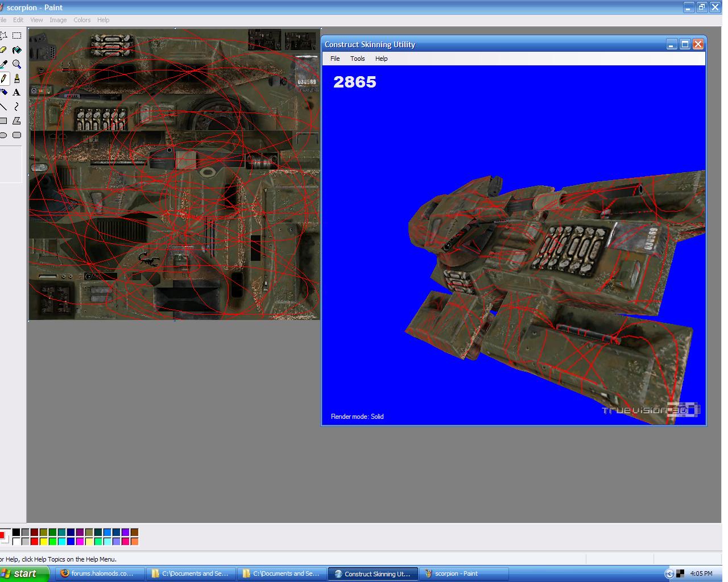This screenshot has height=582, width=728.
Task: Pick the white color swatch
Action: click(16, 542)
